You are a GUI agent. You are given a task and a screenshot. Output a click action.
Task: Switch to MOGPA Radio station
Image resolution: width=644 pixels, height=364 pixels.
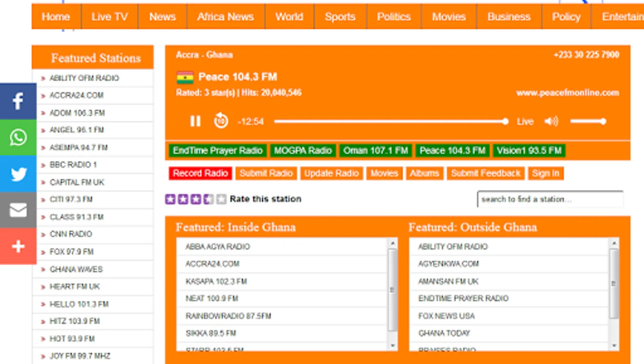303,150
